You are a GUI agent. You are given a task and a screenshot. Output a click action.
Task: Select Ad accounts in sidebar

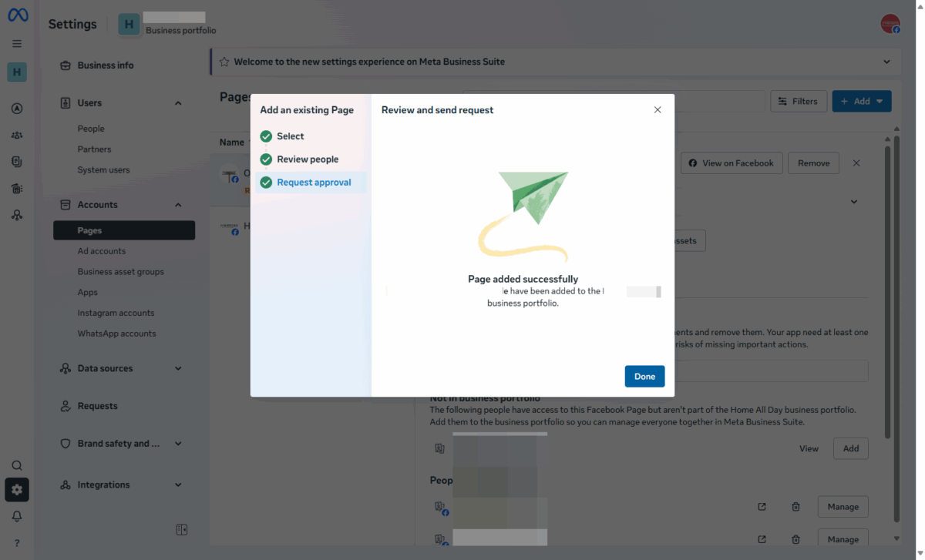[101, 251]
